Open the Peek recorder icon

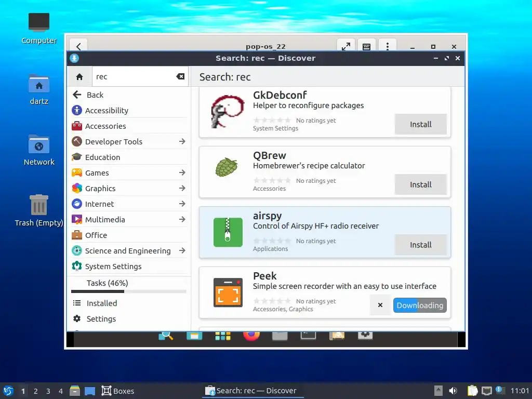pyautogui.click(x=228, y=292)
